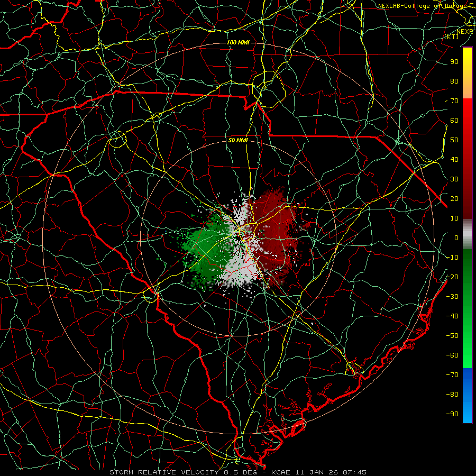
Task: Select the -30 value on the velocity scale
Action: click(x=452, y=297)
